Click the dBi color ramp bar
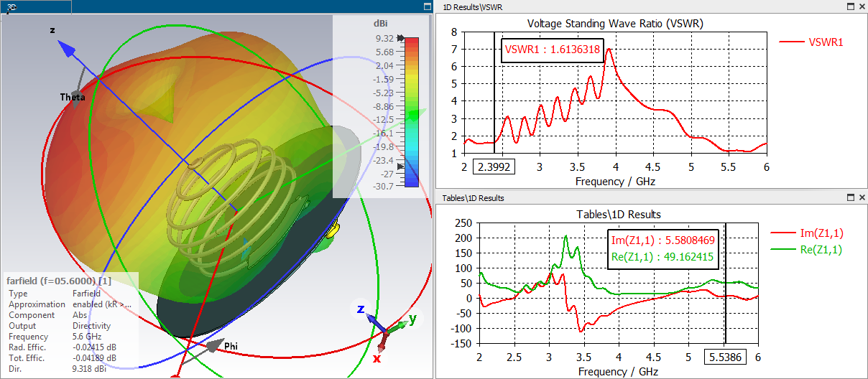This screenshot has width=868, height=379. [412, 112]
